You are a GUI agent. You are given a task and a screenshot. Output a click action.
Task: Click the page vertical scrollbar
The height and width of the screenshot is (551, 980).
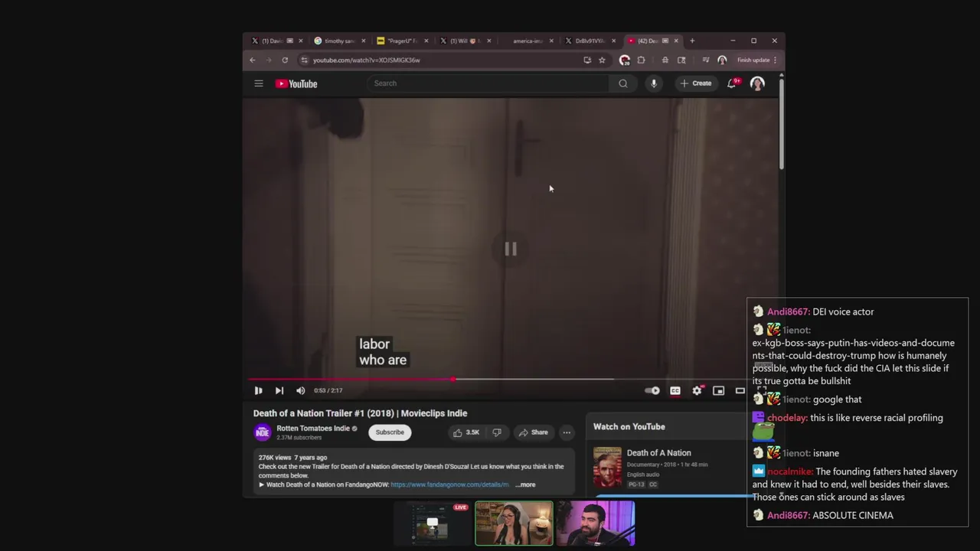[781, 122]
